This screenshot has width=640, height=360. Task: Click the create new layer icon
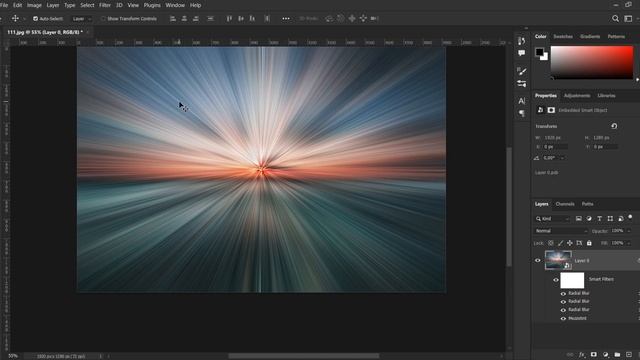629,355
